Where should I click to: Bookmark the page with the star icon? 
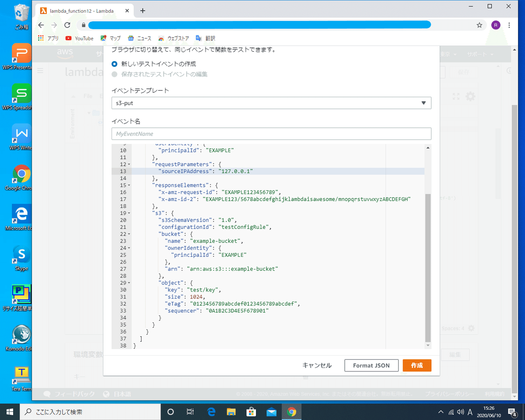pyautogui.click(x=479, y=25)
